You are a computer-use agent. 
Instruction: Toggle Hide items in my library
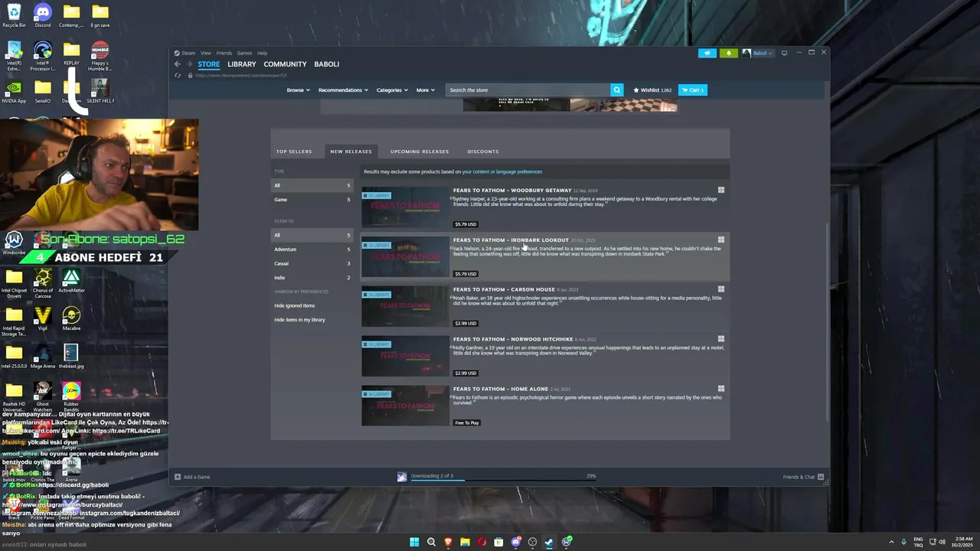pos(300,320)
